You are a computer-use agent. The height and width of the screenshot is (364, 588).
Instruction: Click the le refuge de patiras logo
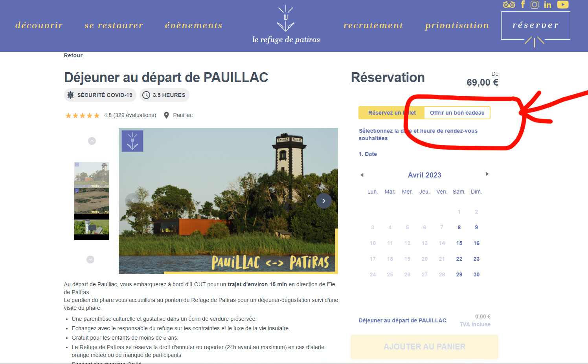tap(286, 24)
